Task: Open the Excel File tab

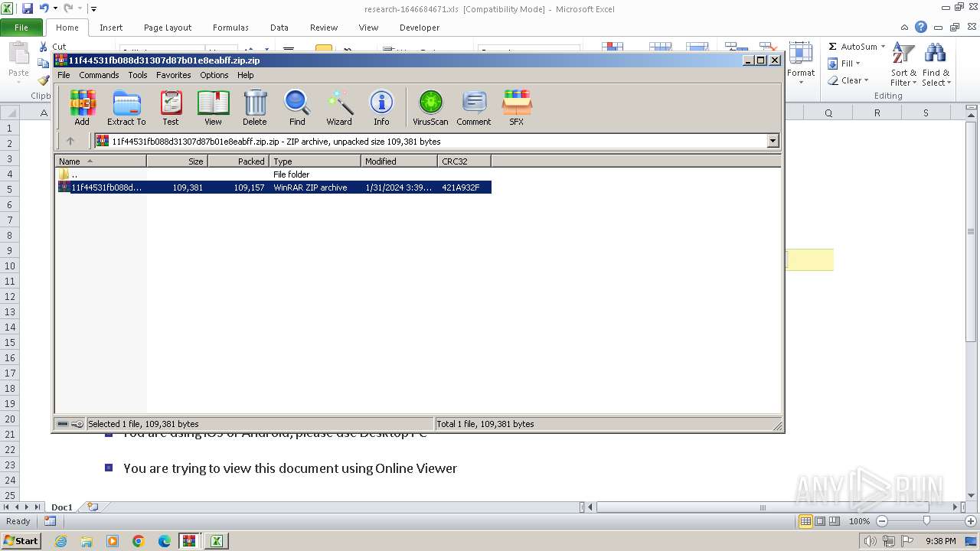Action: point(21,28)
